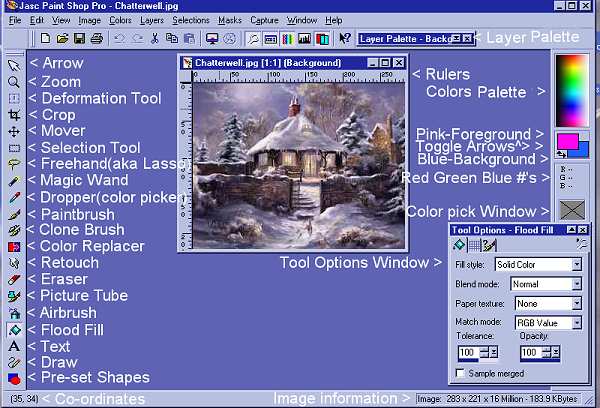Roll up the Layer Palette title bar
This screenshot has height=408, width=600.
(457, 38)
